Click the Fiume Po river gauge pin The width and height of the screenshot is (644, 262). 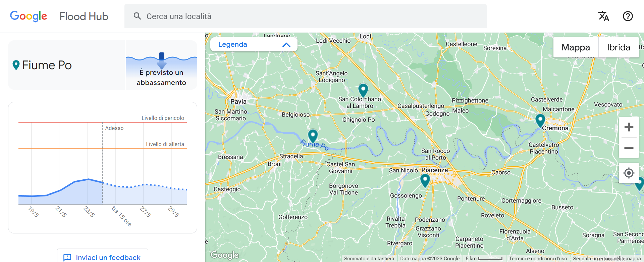[313, 135]
